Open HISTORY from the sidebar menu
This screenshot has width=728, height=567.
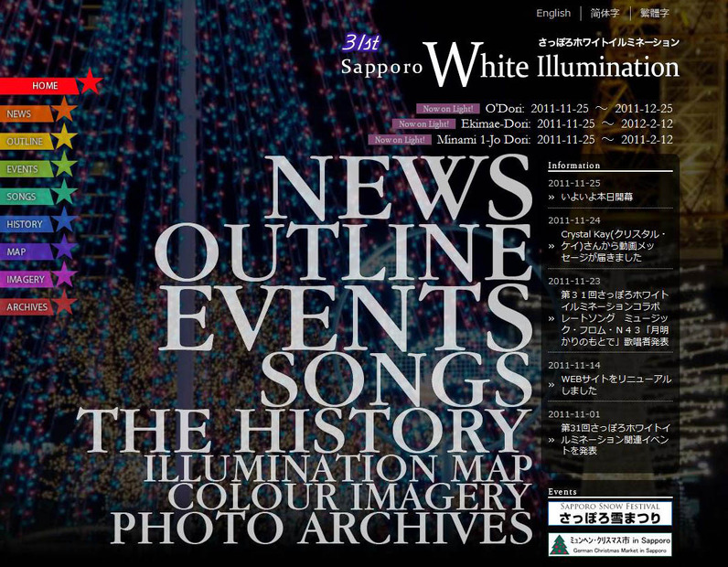tap(27, 224)
